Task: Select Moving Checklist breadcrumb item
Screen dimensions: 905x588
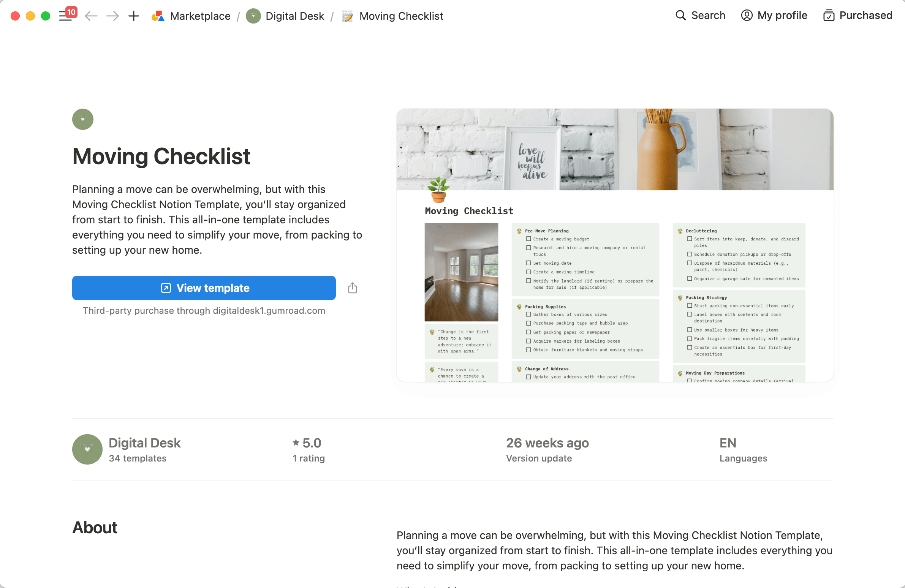Action: point(401,16)
